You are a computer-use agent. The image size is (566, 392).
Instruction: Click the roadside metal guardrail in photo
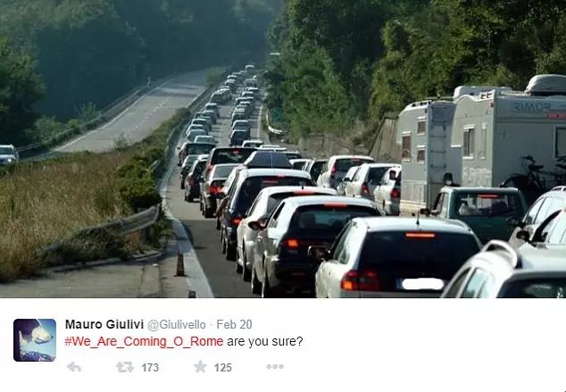point(108,229)
